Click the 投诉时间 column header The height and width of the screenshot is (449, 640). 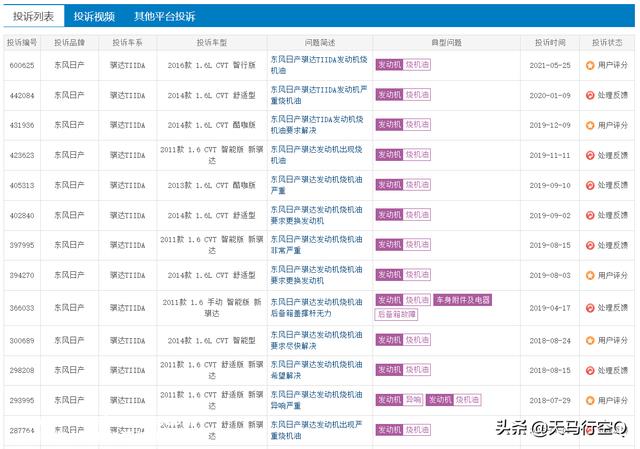(x=550, y=42)
